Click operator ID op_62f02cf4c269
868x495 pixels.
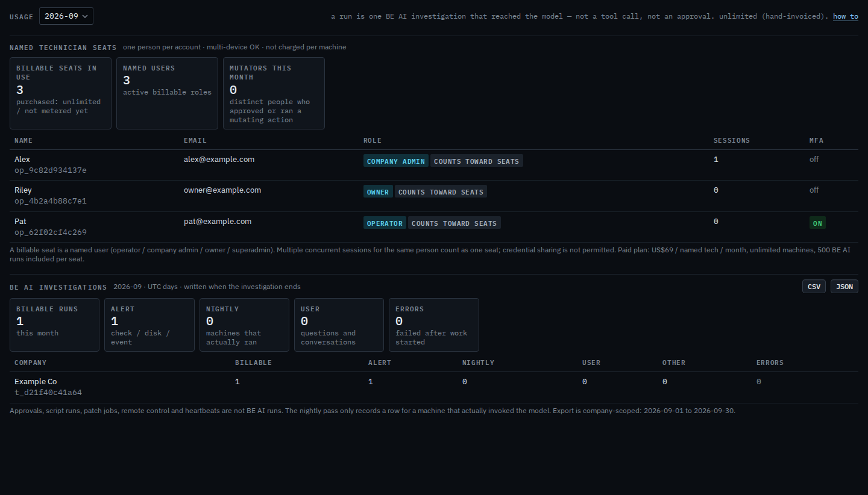(x=51, y=232)
